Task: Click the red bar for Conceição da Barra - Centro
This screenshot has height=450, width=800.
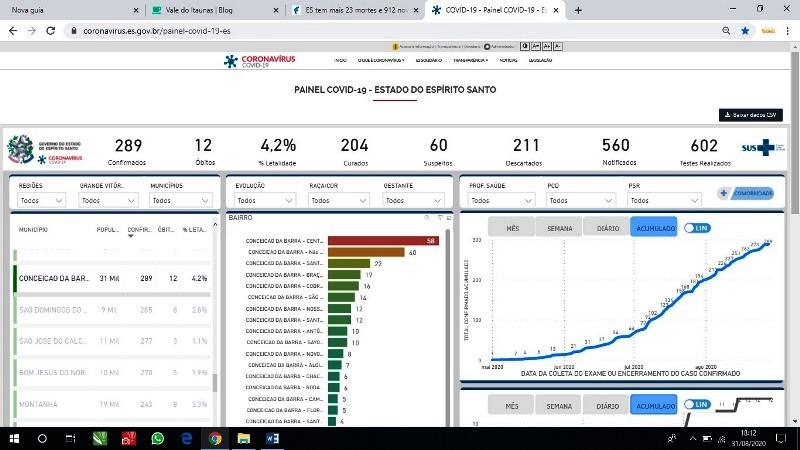Action: [x=383, y=241]
